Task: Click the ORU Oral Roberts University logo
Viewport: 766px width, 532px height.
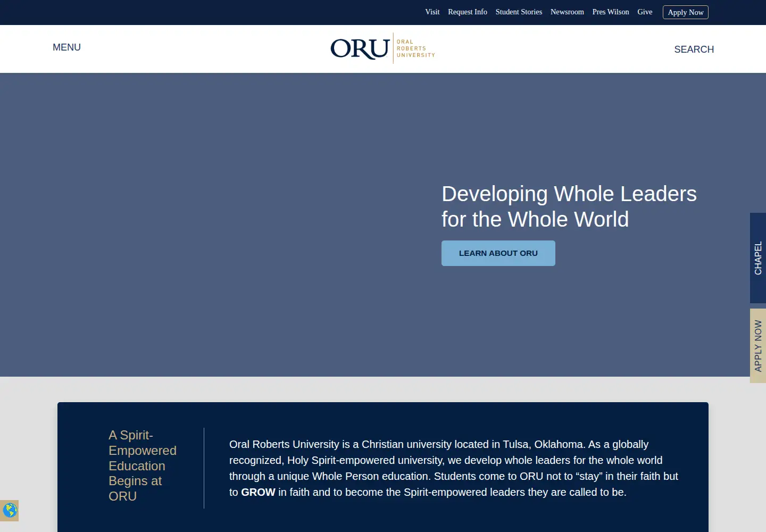Action: pos(383,48)
